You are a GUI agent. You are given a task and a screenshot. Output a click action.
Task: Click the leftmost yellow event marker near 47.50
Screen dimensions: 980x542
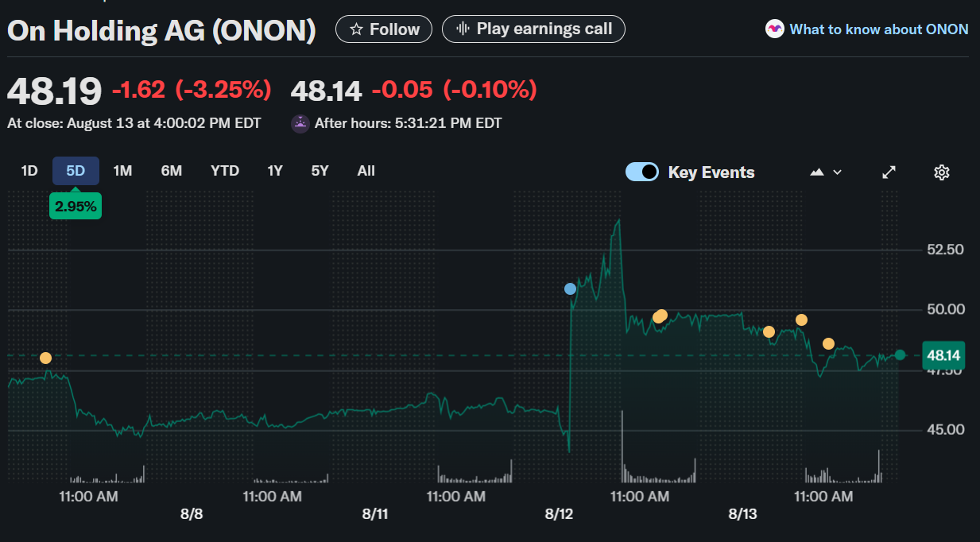(x=45, y=358)
